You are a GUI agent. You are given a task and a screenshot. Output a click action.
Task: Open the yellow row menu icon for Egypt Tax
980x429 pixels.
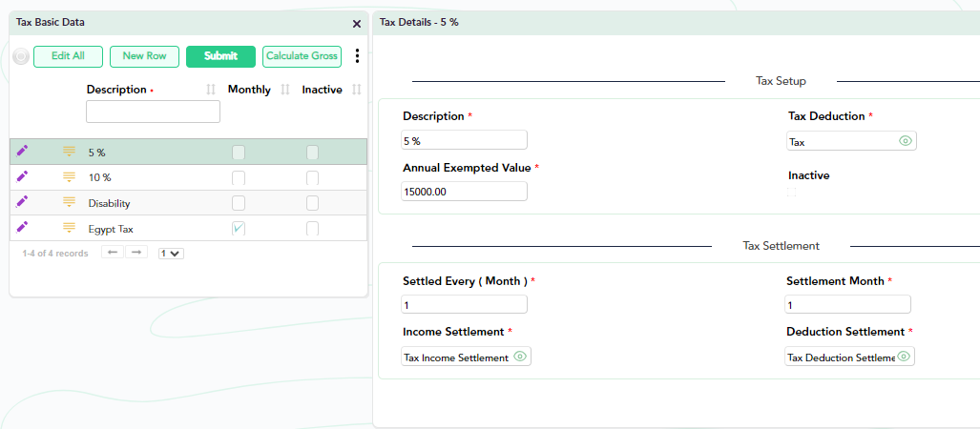69,228
